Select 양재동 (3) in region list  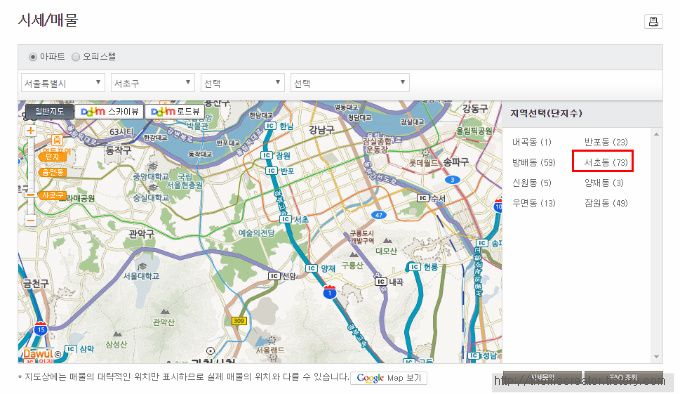coord(604,183)
